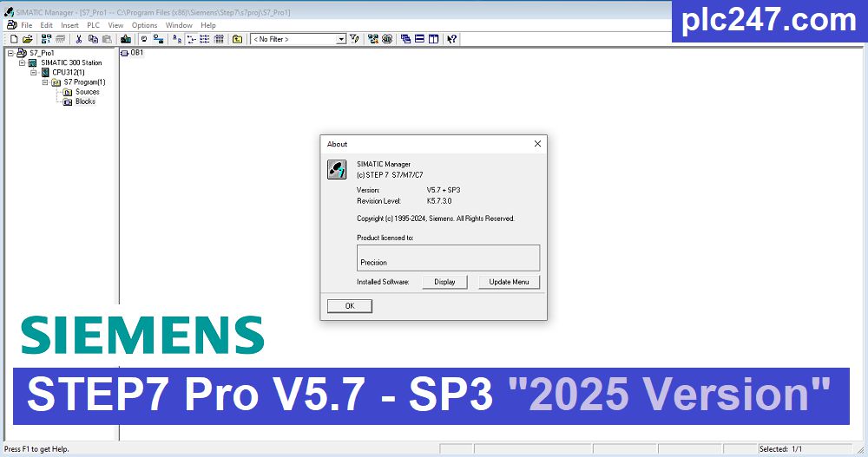Click the 'Copyright (c) 1995-2024' line
The height and width of the screenshot is (457, 868).
tap(436, 219)
